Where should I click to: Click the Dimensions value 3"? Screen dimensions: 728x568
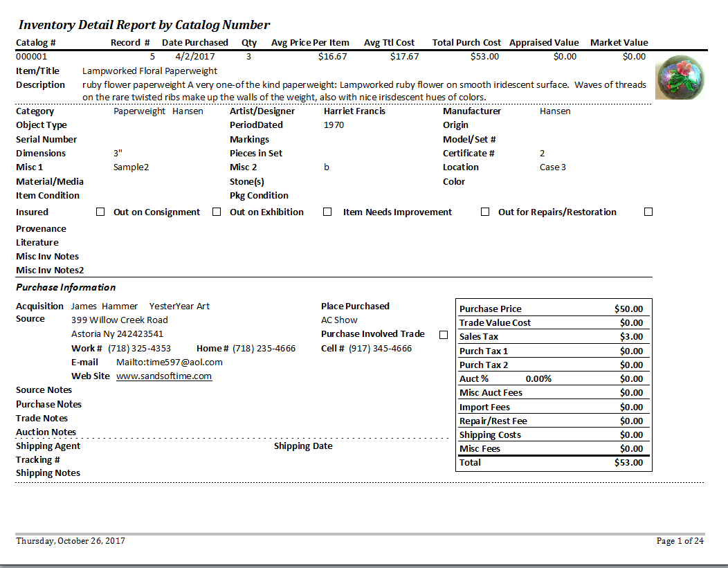[x=118, y=154]
